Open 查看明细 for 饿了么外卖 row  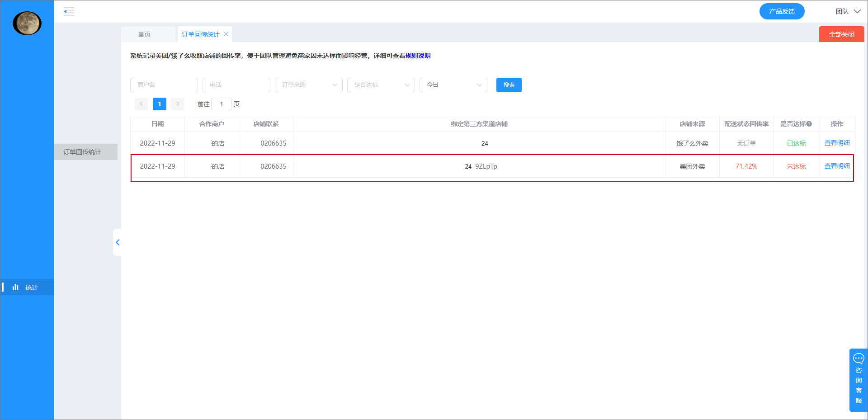coord(837,143)
